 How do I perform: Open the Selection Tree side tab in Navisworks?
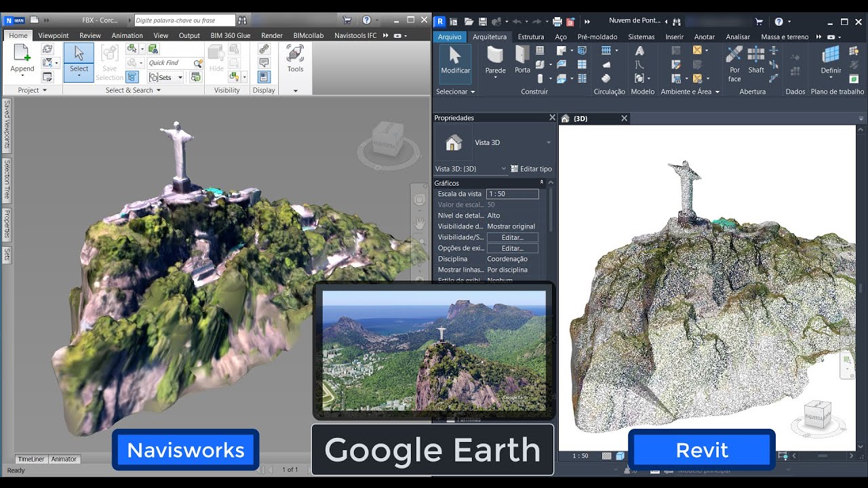pyautogui.click(x=7, y=180)
